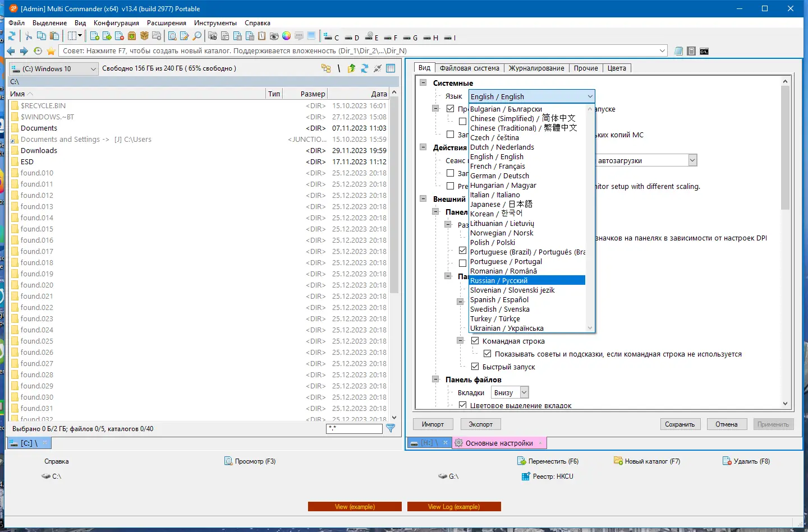This screenshot has width=808, height=532.
Task: Click the left file panel vertical scrollbar
Action: (x=394, y=255)
